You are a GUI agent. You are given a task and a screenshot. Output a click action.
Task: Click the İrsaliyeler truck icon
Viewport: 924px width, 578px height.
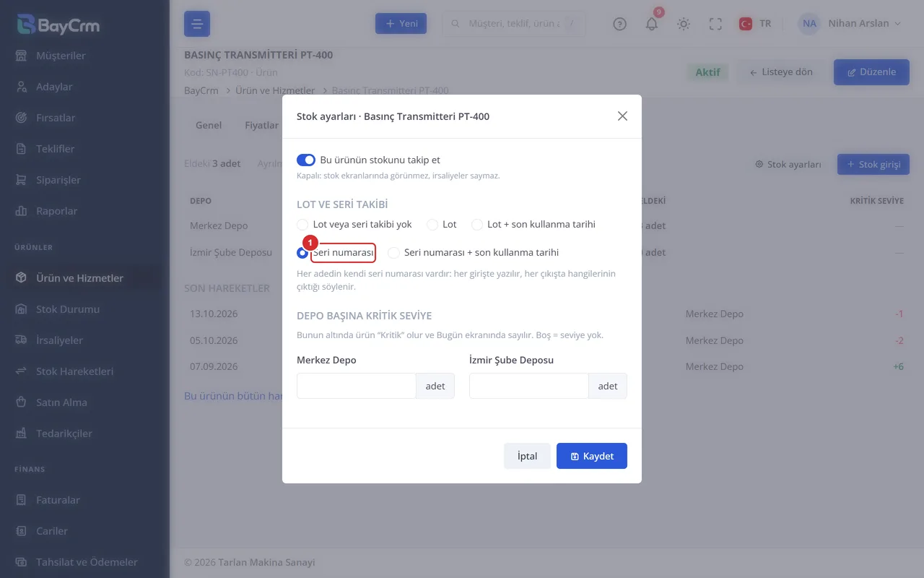tap(22, 340)
